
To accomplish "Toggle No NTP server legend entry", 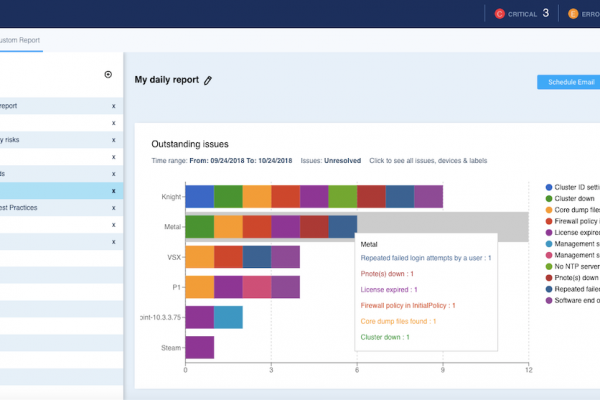I will pyautogui.click(x=573, y=266).
